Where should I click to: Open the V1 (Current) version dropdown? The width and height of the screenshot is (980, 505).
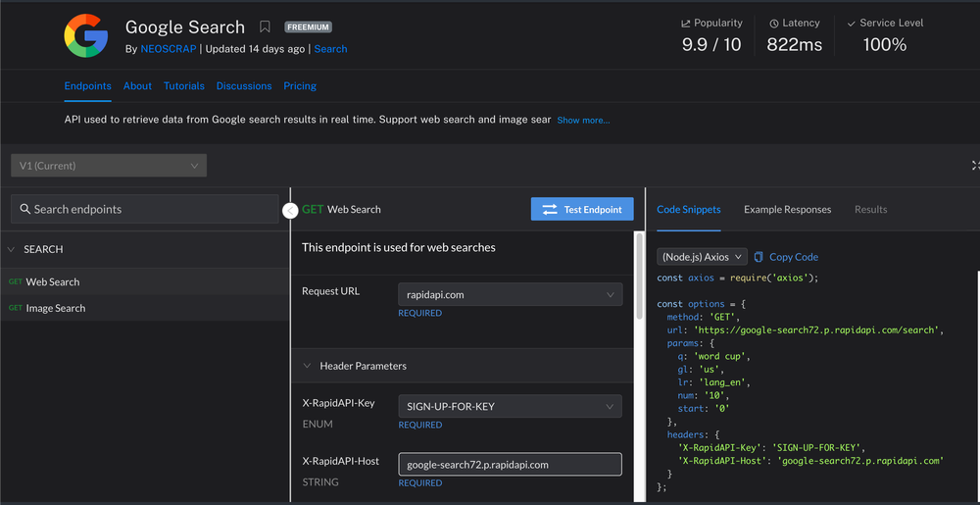coord(109,166)
